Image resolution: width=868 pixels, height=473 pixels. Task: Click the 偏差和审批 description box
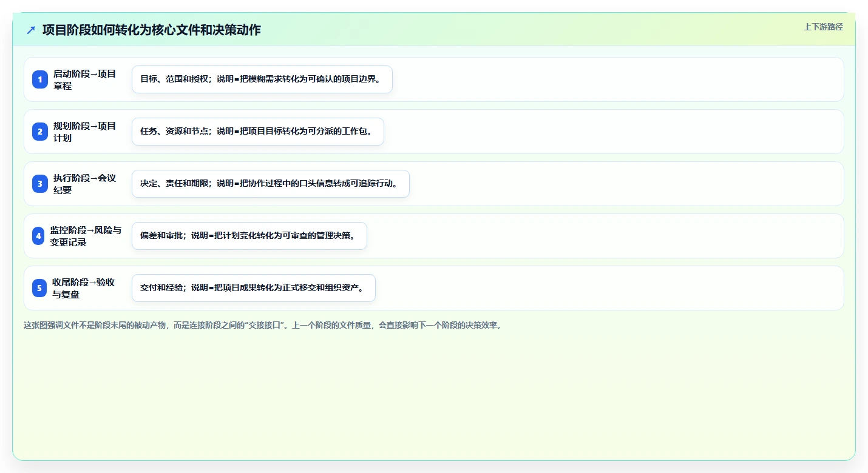(x=249, y=236)
